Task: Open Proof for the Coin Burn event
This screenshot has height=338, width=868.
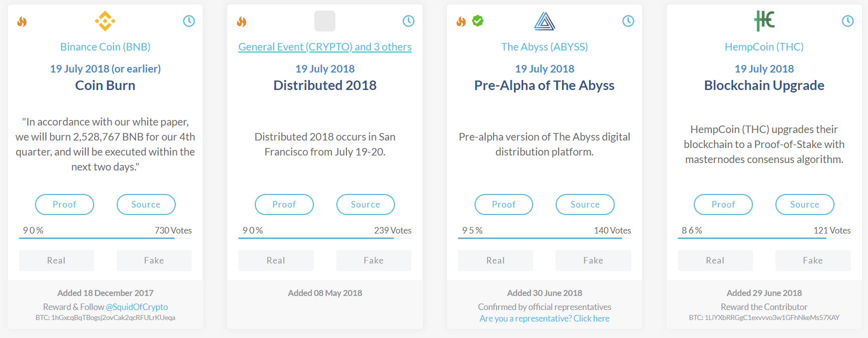Action: (x=65, y=204)
